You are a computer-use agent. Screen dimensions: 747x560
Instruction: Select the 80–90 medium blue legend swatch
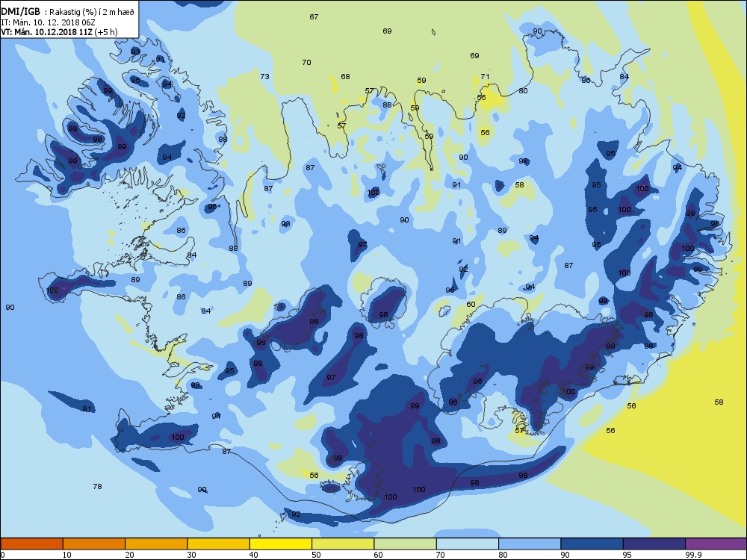pos(530,544)
